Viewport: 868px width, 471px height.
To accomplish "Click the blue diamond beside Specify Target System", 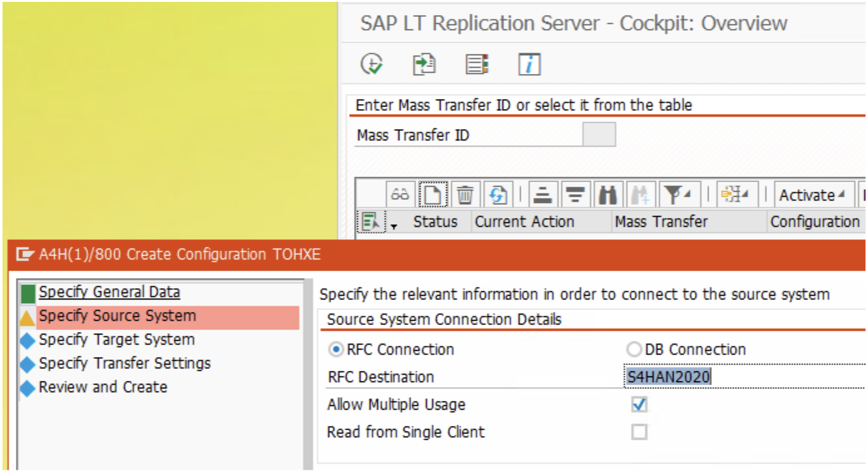I will coord(28,341).
